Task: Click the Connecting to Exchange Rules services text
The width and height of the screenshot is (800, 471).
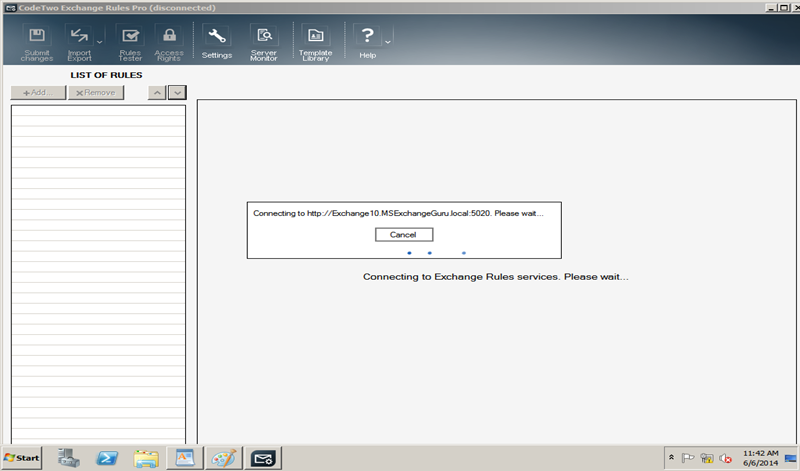Action: (x=495, y=277)
